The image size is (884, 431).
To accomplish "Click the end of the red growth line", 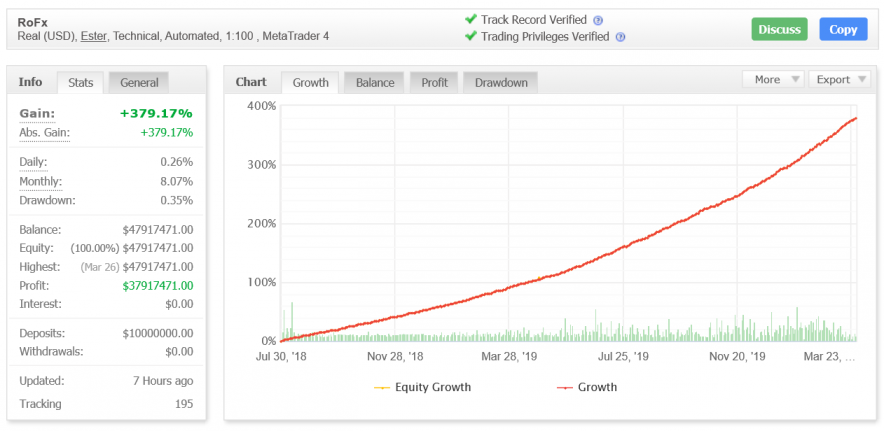I will click(856, 119).
